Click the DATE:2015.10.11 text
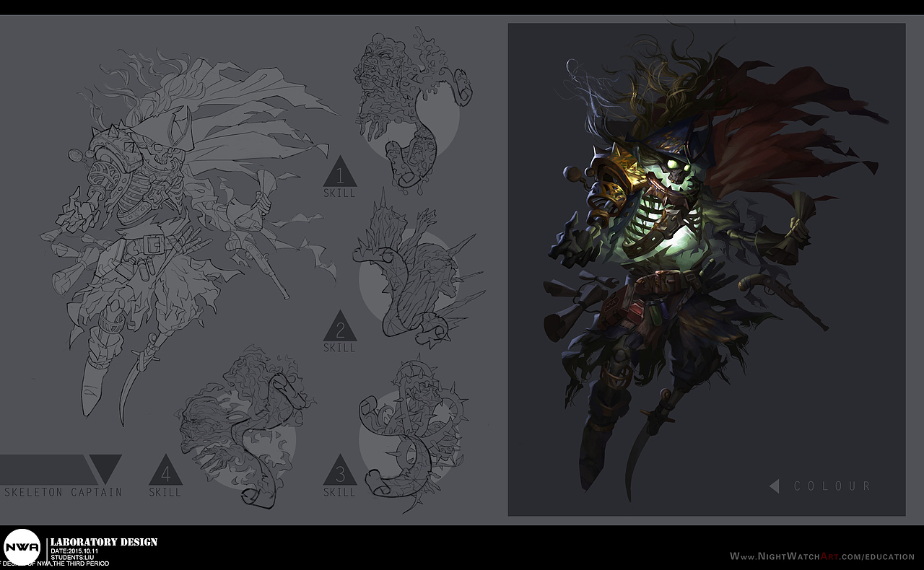924x570 pixels. [74, 551]
